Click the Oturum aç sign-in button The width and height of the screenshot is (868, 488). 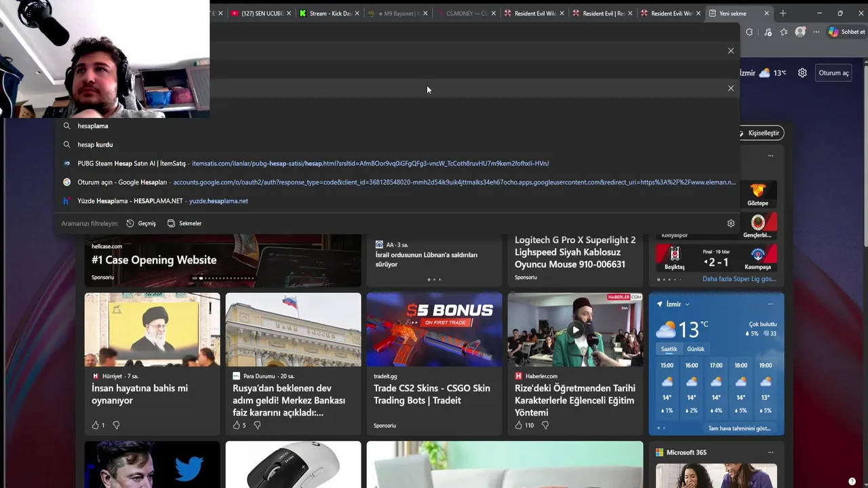coord(833,73)
